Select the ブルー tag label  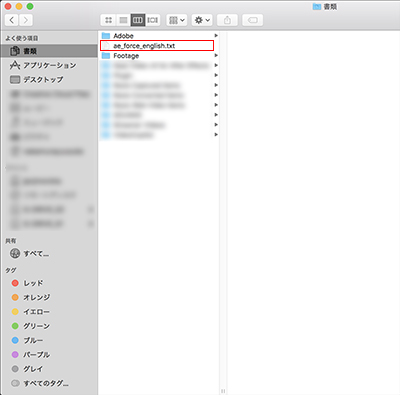[33, 340]
